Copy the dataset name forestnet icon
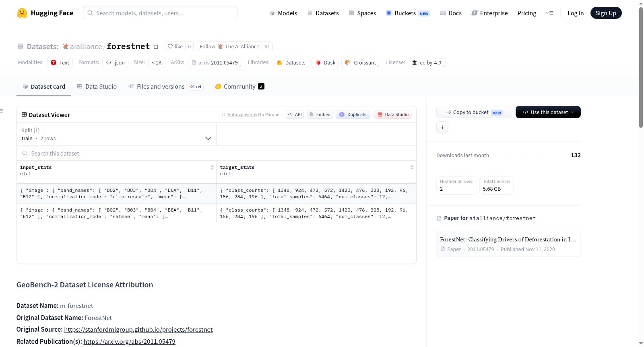The width and height of the screenshot is (644, 347). pyautogui.click(x=155, y=46)
